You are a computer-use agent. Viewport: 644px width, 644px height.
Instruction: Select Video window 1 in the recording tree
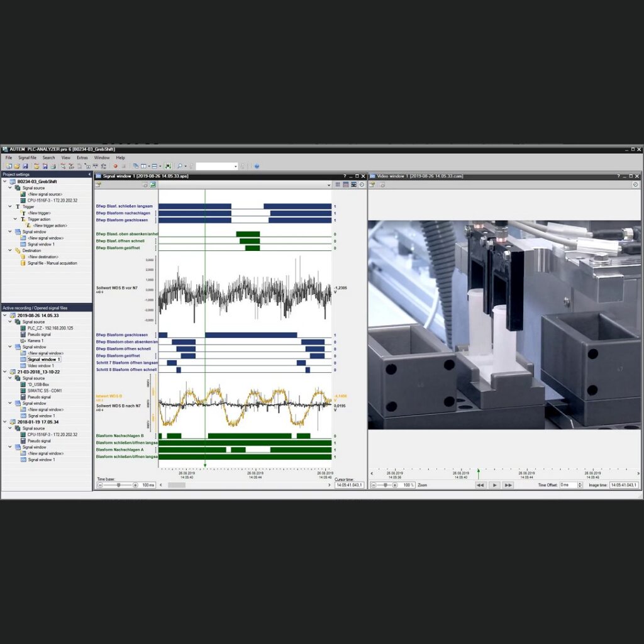click(x=41, y=365)
